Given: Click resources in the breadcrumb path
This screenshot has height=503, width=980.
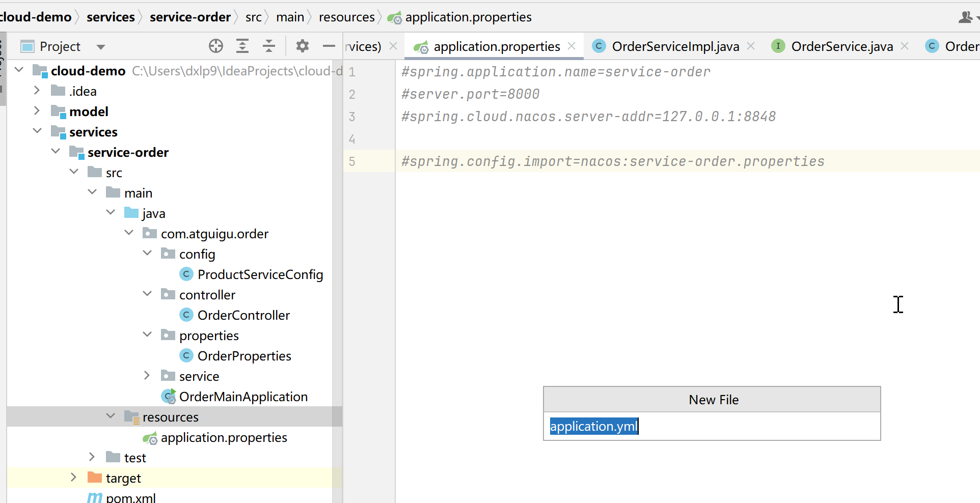Looking at the screenshot, I should [x=347, y=17].
